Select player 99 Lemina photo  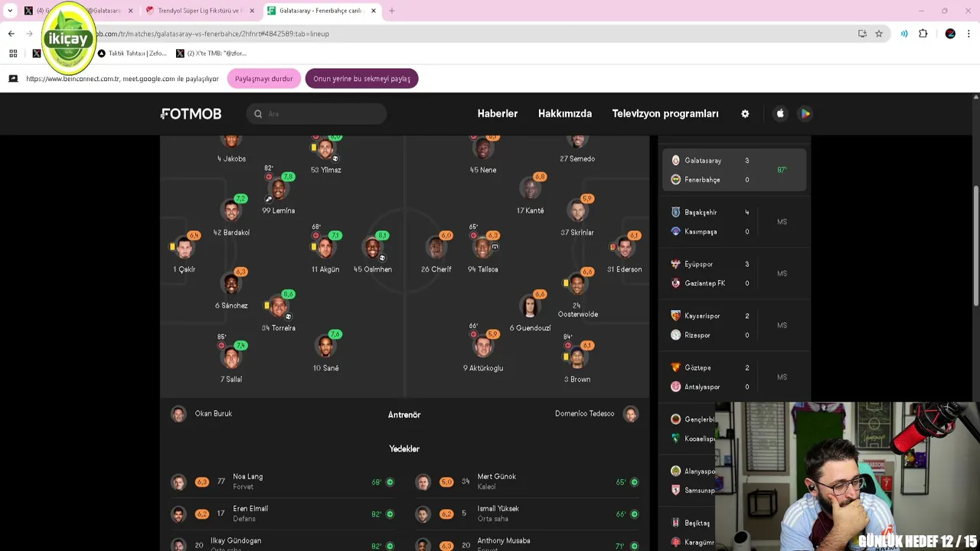pos(279,190)
